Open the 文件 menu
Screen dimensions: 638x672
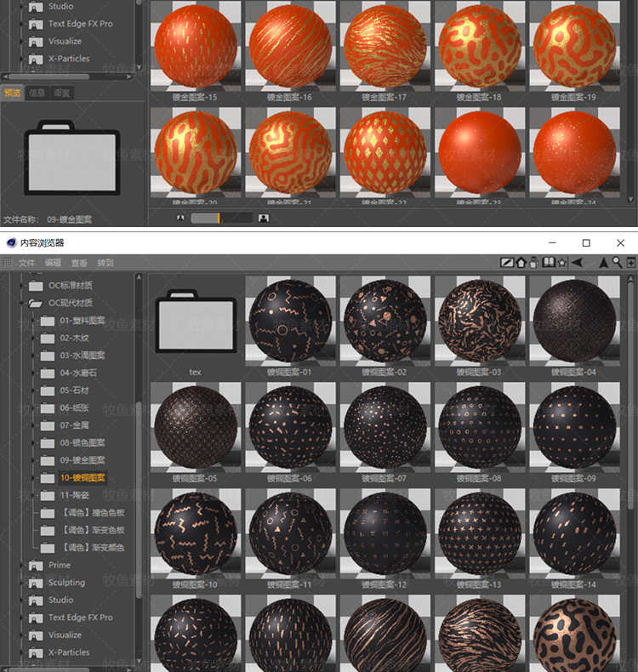point(26,263)
